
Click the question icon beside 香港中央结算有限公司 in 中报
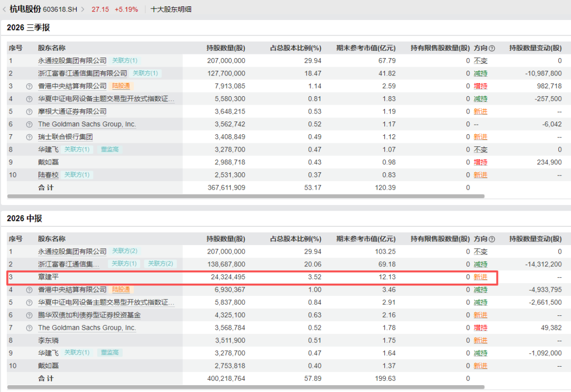pyautogui.click(x=29, y=290)
